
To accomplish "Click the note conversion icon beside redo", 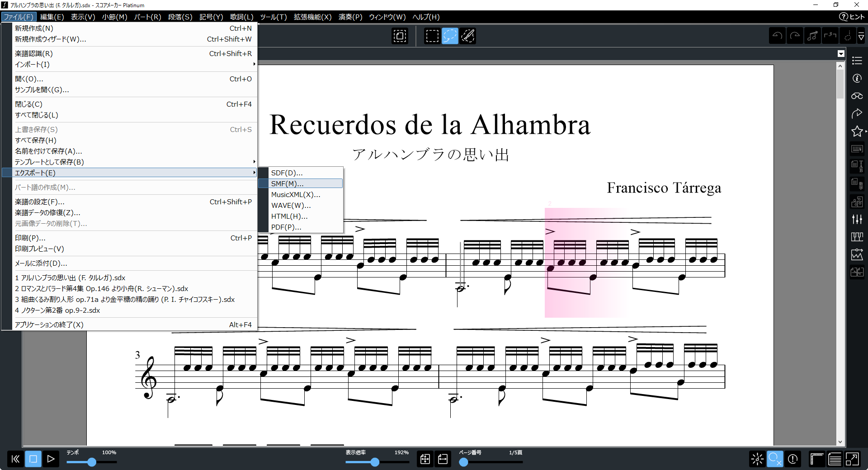I will (812, 36).
